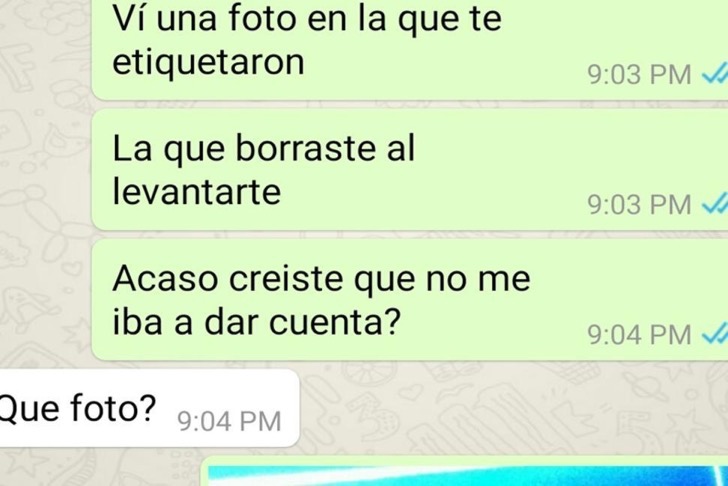Screen dimensions: 728x486
Task: Click the text line "Ví una foto en la que te"
Action: coord(307,19)
